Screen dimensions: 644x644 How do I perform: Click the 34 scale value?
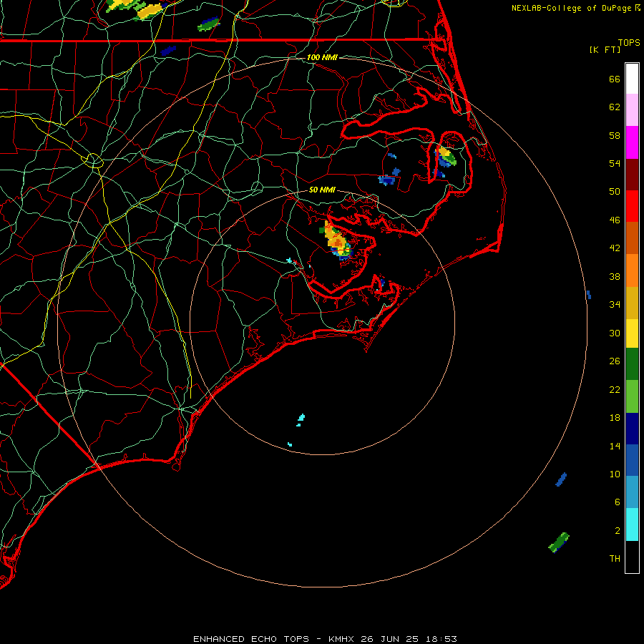615,305
